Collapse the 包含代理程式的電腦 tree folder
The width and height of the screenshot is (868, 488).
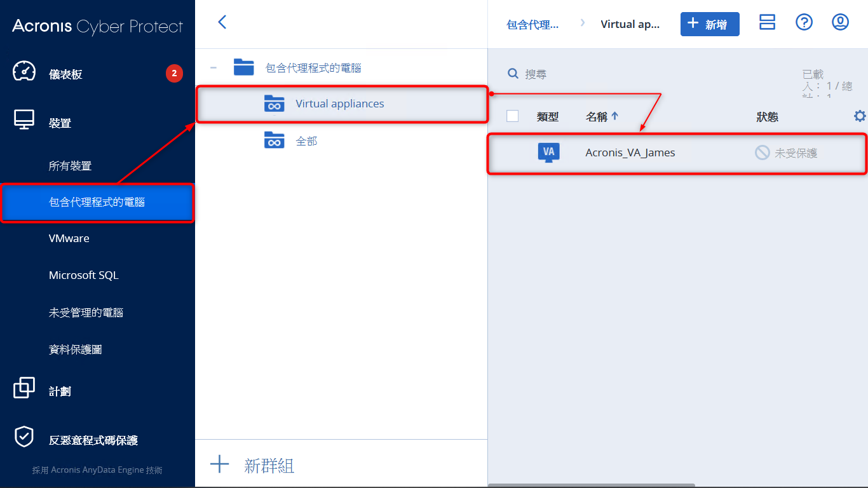pos(214,67)
